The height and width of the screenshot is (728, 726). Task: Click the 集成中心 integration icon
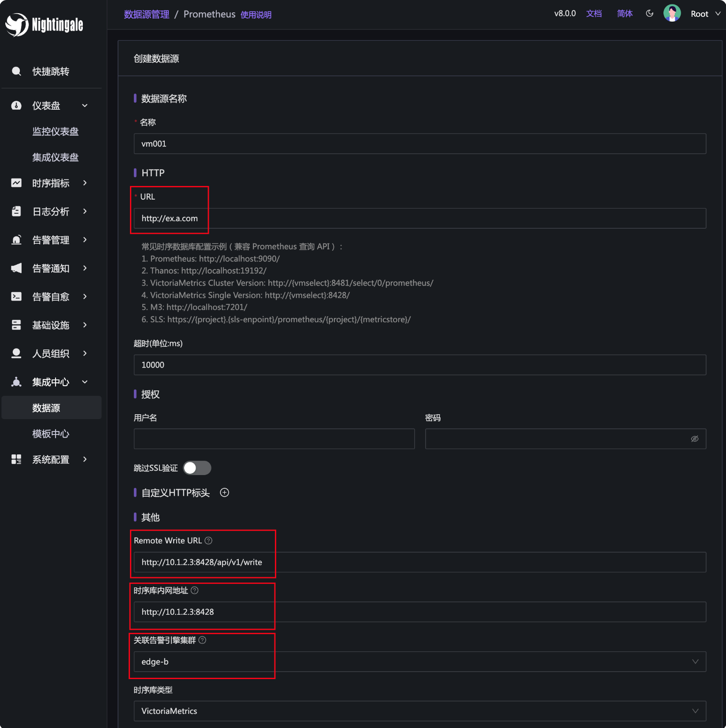tap(16, 382)
